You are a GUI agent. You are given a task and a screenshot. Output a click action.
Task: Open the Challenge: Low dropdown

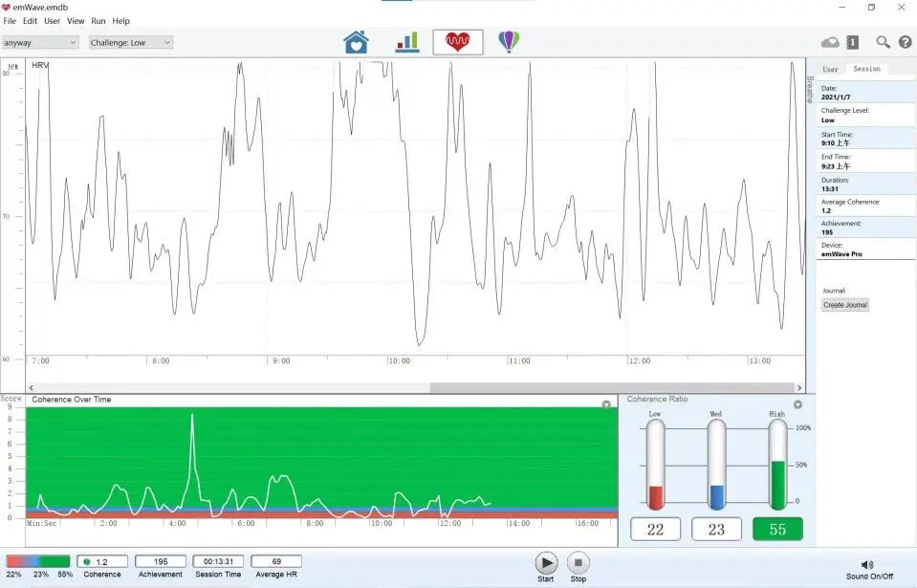click(131, 42)
